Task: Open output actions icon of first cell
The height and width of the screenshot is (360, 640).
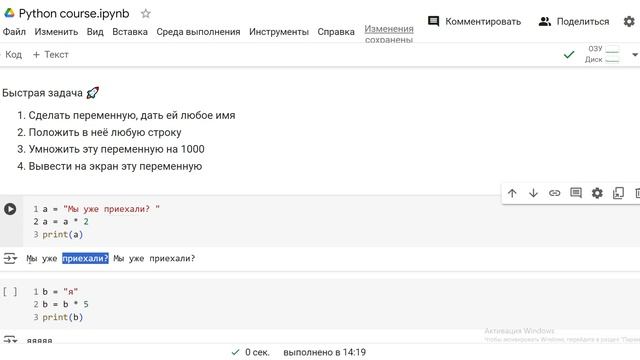Action: 10,258
